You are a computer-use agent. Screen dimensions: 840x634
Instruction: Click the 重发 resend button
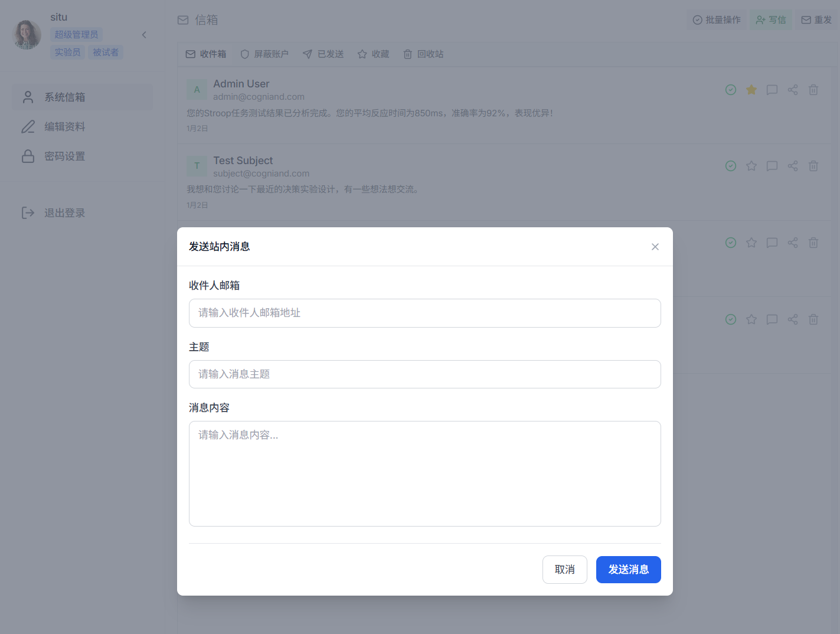(817, 20)
